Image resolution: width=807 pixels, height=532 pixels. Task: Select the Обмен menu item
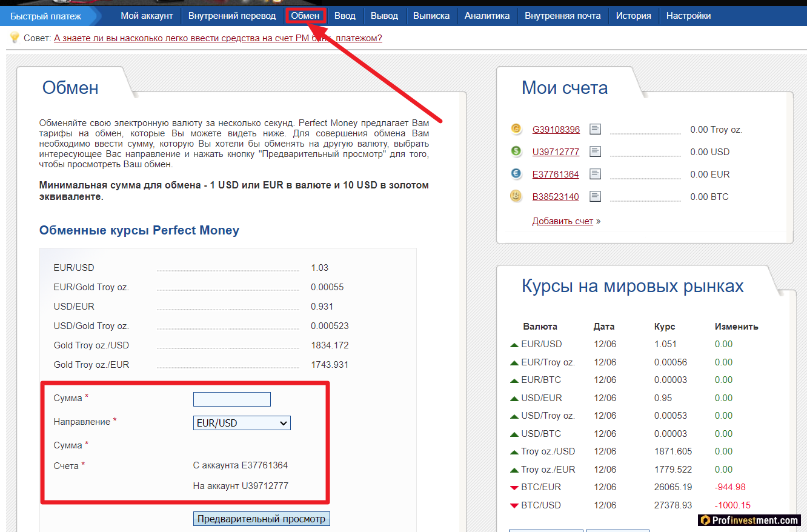305,16
